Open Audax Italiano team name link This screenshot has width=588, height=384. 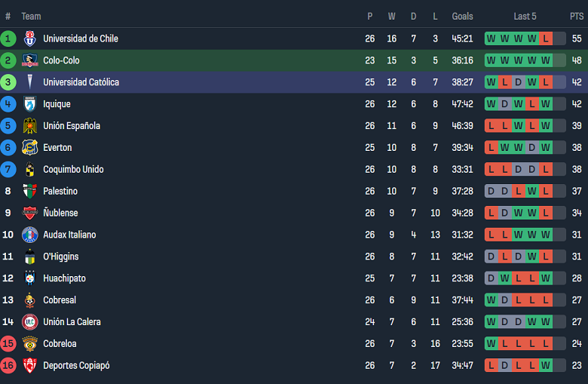point(69,235)
